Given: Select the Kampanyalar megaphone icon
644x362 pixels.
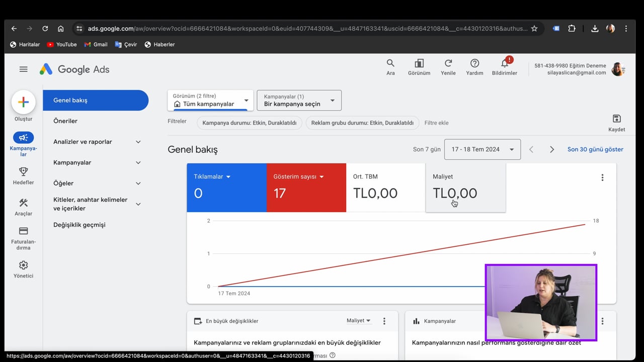Looking at the screenshot, I should 24,138.
